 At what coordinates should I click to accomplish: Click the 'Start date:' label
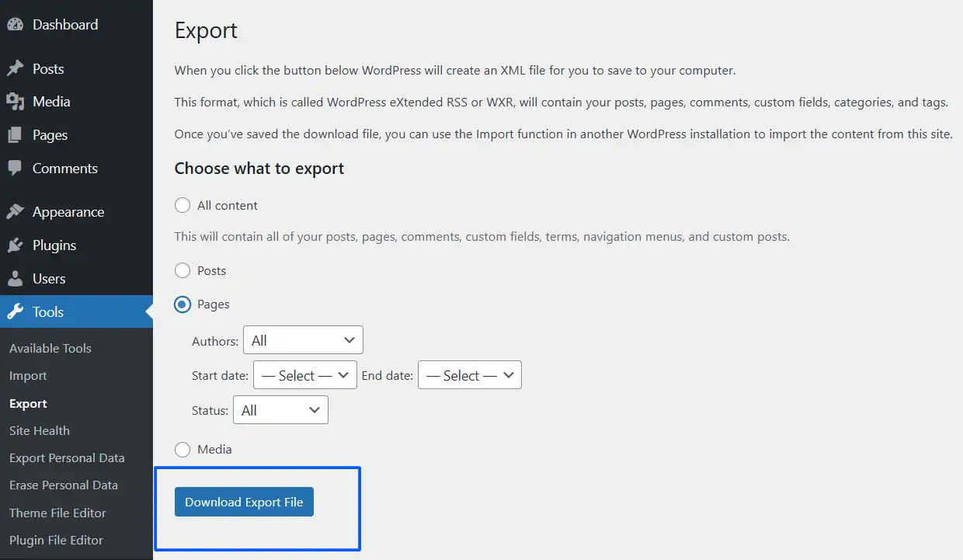point(221,376)
